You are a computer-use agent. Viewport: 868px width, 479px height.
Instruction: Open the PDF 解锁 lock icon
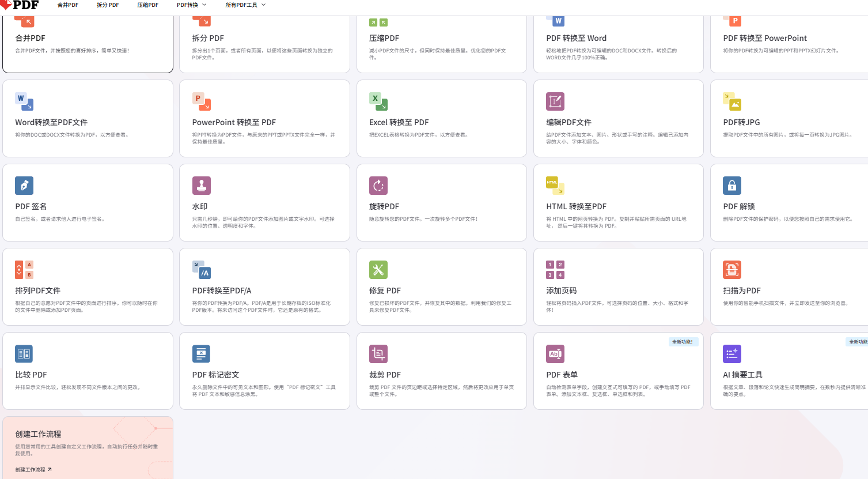coord(732,186)
